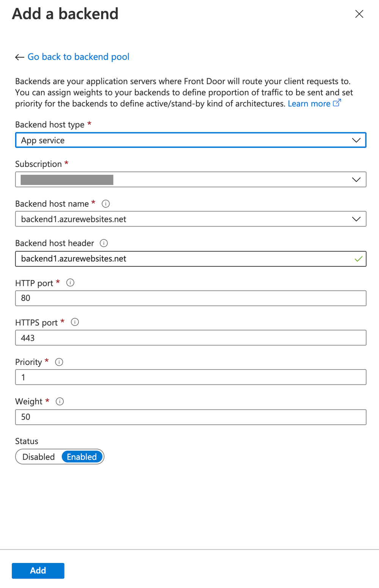Screen dimensions: 379x588
Task: Set status to Enabled
Action: pyautogui.click(x=82, y=457)
